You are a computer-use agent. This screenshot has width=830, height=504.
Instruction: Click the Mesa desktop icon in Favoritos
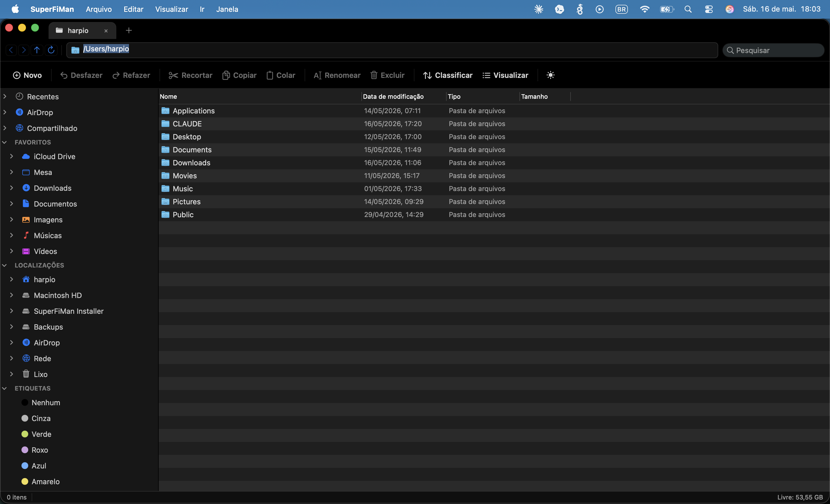click(x=26, y=172)
